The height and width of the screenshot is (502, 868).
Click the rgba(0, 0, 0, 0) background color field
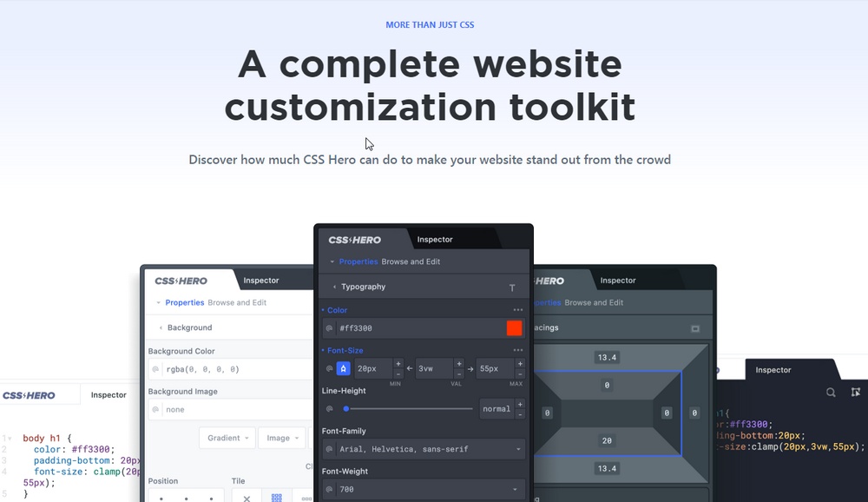pyautogui.click(x=230, y=369)
